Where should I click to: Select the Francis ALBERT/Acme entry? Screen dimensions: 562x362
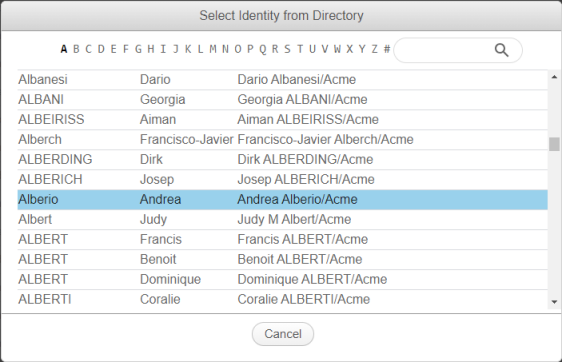(x=282, y=240)
